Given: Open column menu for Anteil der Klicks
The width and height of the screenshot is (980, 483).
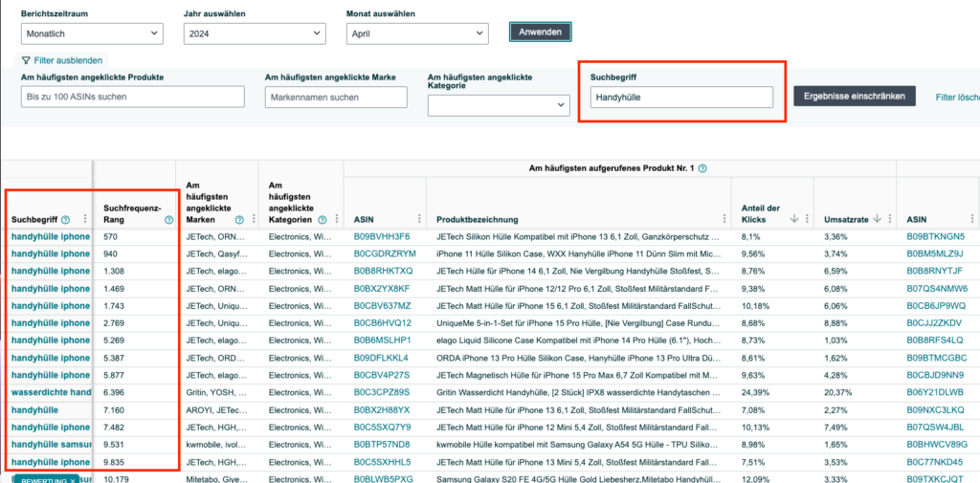Looking at the screenshot, I should click(807, 219).
